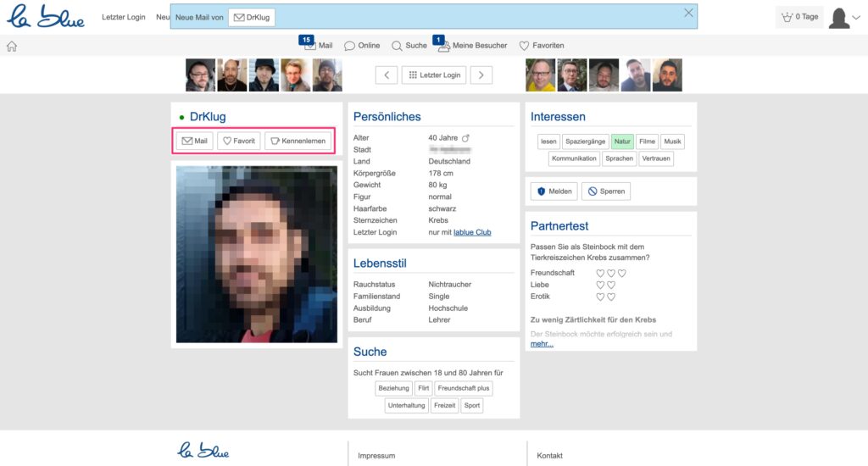The width and height of the screenshot is (868, 466).
Task: Open the Suche menu item
Action: [x=409, y=46]
